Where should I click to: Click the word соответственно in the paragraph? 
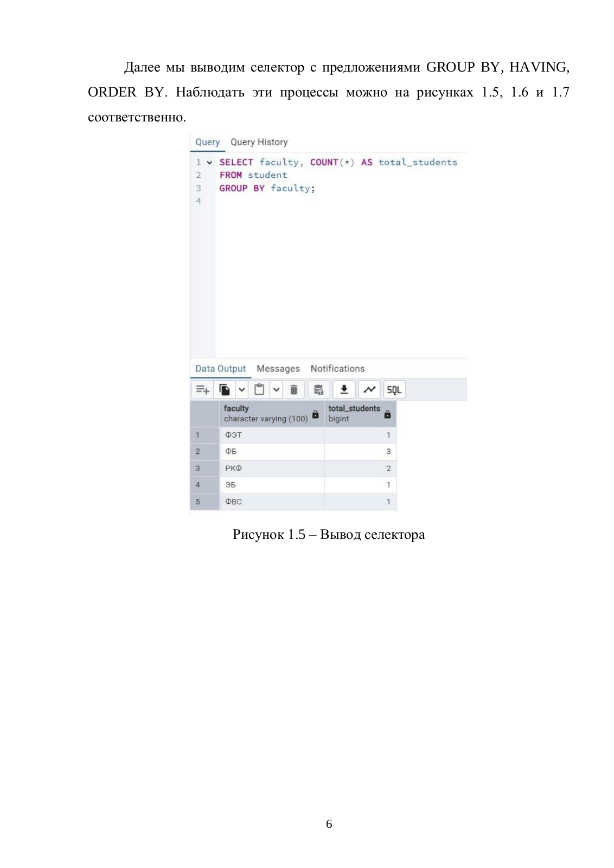pyautogui.click(x=137, y=117)
